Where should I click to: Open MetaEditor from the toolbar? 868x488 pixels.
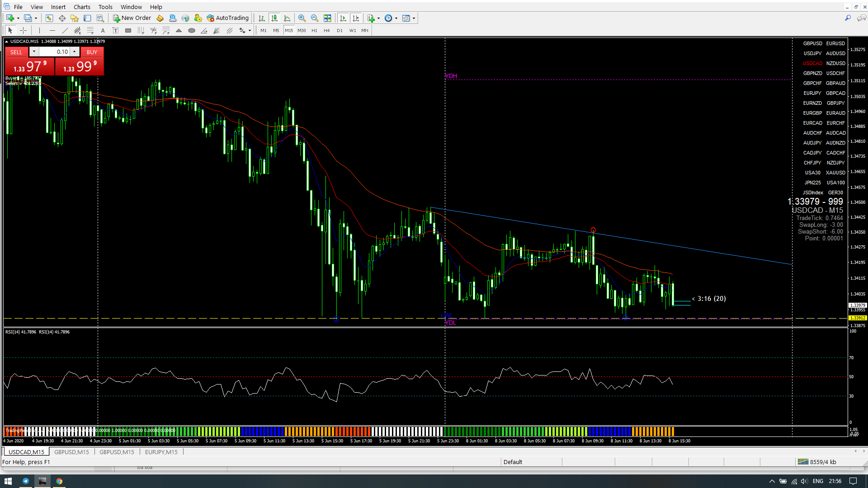pos(160,18)
